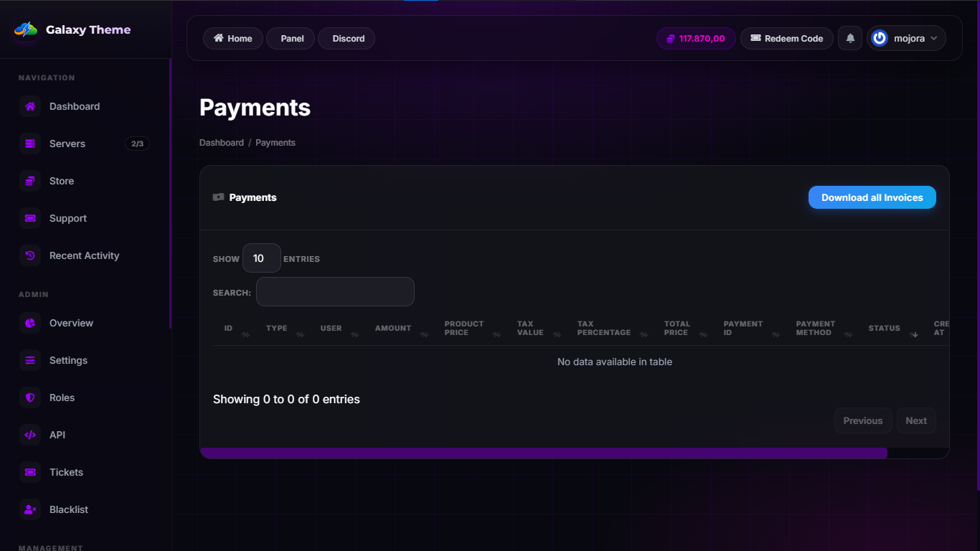Click the Blacklist user icon

pyautogui.click(x=30, y=509)
